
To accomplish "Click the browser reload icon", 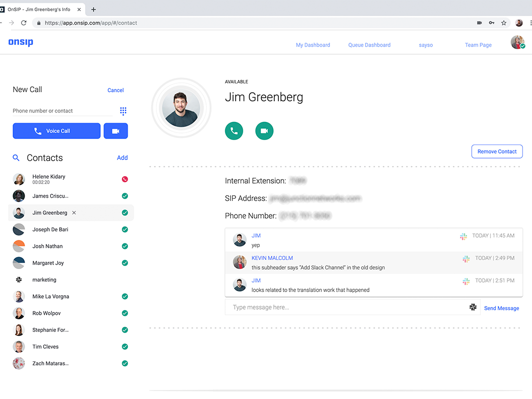I will pyautogui.click(x=24, y=23).
